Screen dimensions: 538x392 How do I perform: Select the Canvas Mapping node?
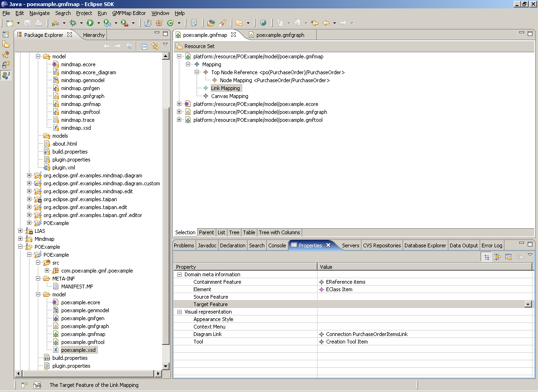point(230,96)
